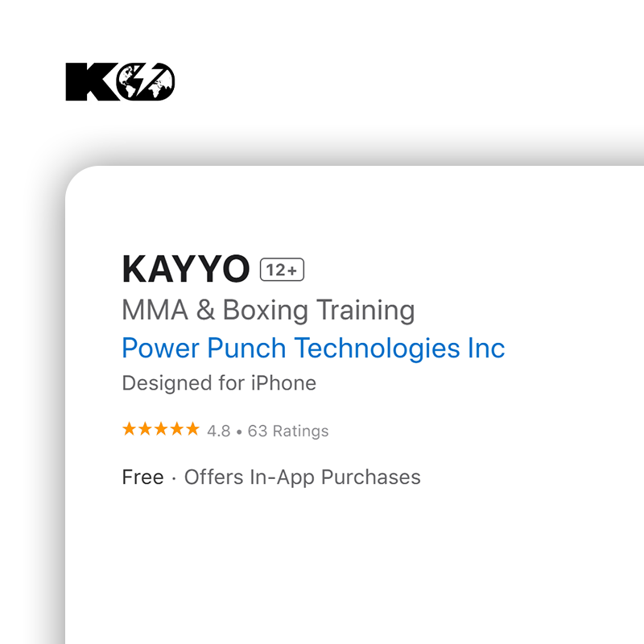644x644 pixels.
Task: Open the 63 Ratings link
Action: click(x=288, y=431)
